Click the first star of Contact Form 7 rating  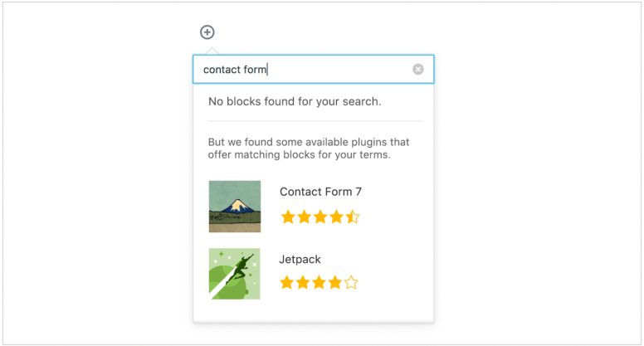288,217
